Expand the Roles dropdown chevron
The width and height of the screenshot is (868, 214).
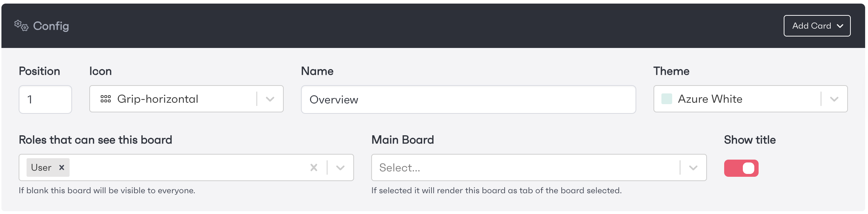coord(340,167)
